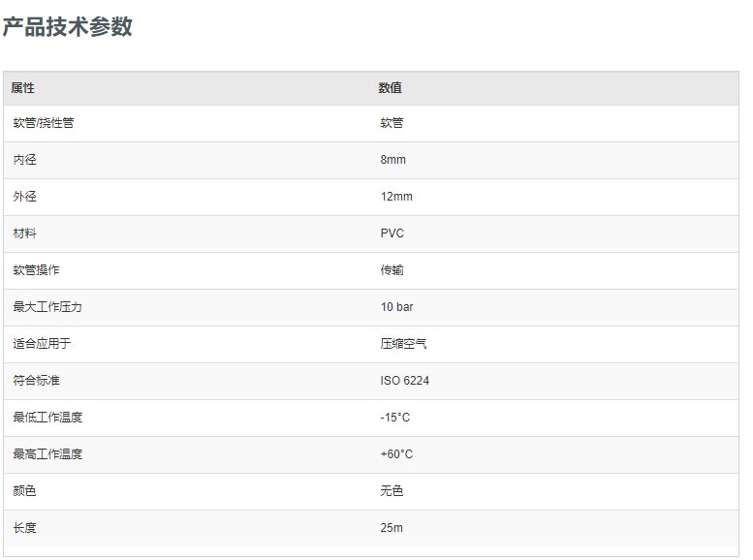Screen dimensions: 753x560
Task: Select the 传输 value cell
Action: coord(392,270)
